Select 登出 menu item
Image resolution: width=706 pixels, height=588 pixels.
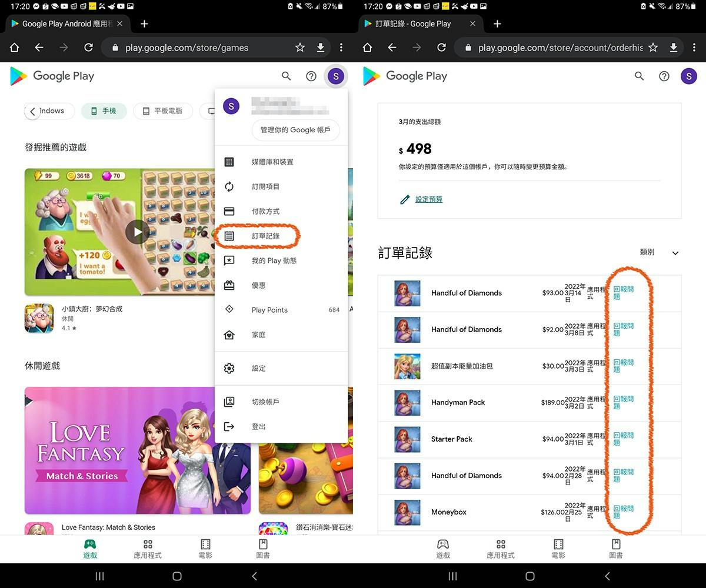coord(281,426)
